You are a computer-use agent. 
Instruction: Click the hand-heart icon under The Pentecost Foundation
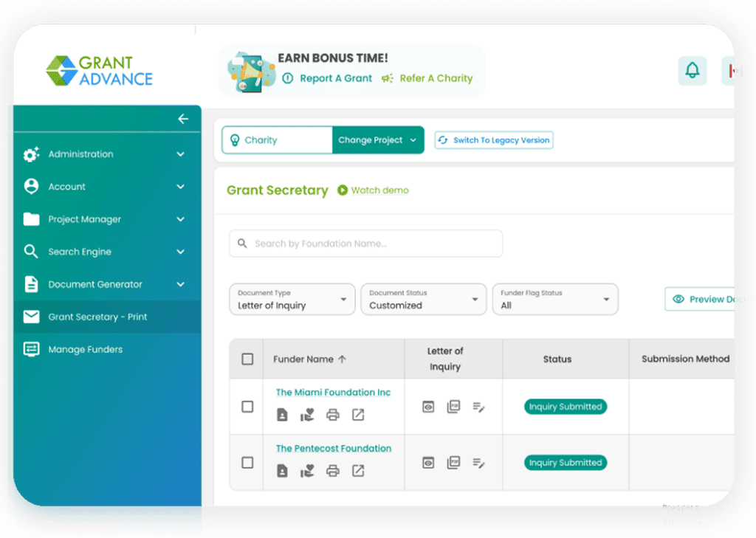[307, 471]
